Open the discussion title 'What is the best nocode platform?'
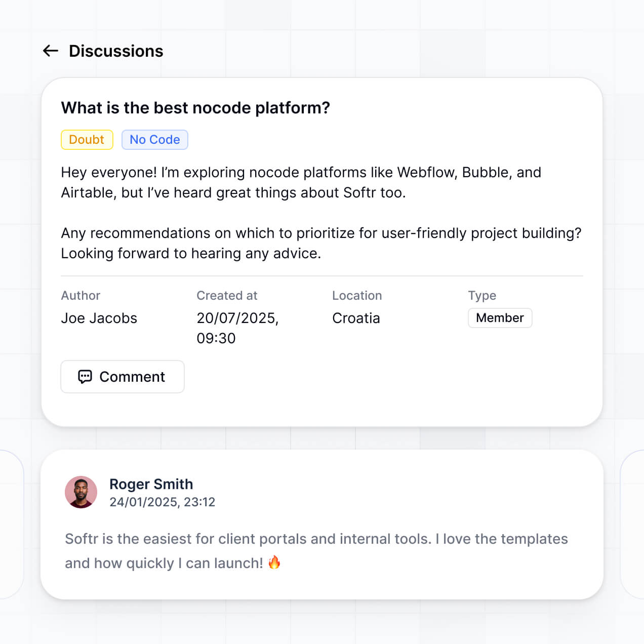Viewport: 644px width, 644px height. click(195, 108)
